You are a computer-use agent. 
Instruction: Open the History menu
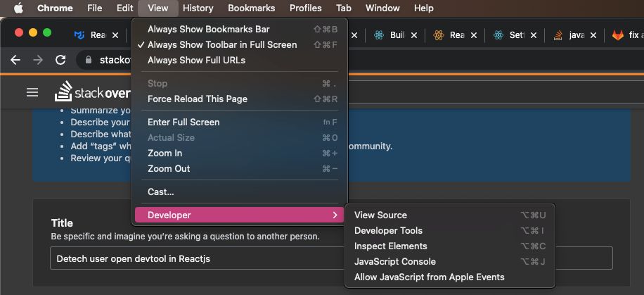click(x=198, y=8)
